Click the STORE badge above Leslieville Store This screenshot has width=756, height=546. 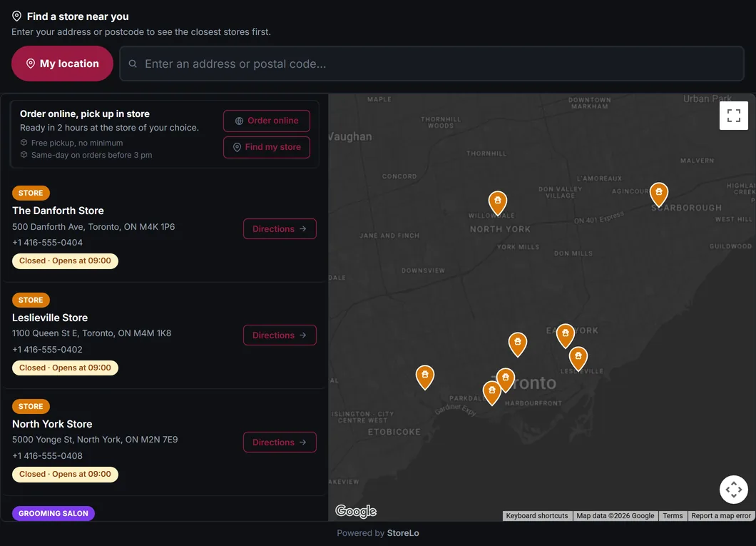(31, 300)
